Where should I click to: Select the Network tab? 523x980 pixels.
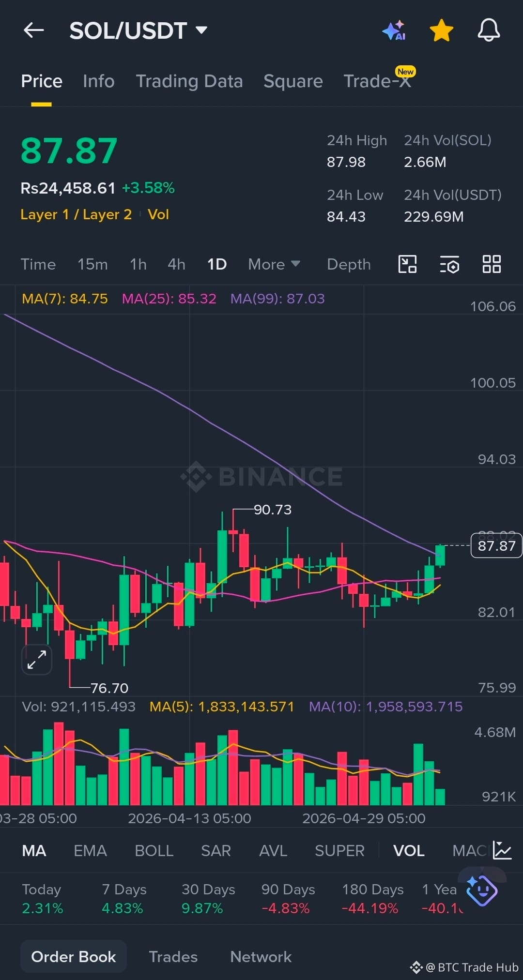[x=261, y=957]
